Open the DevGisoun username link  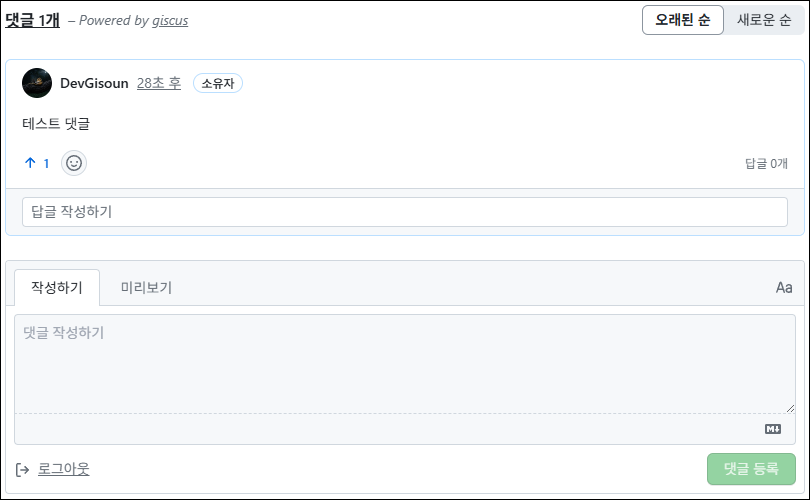[x=94, y=83]
